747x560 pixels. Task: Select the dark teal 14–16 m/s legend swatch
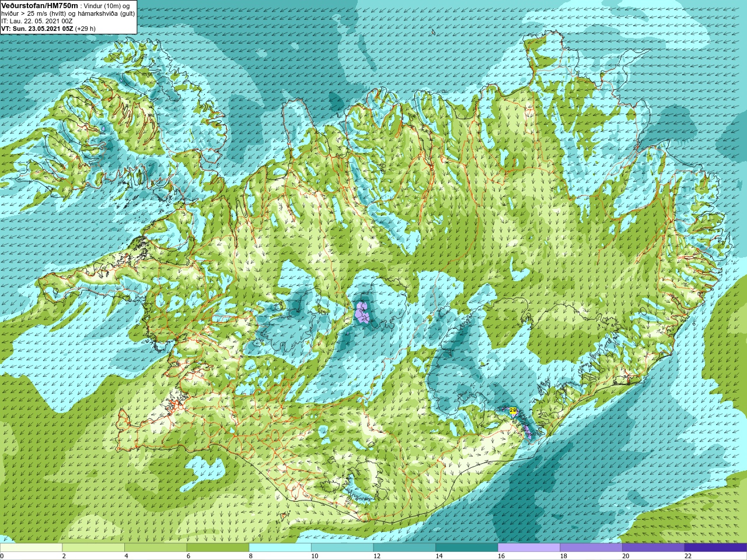tap(467, 547)
